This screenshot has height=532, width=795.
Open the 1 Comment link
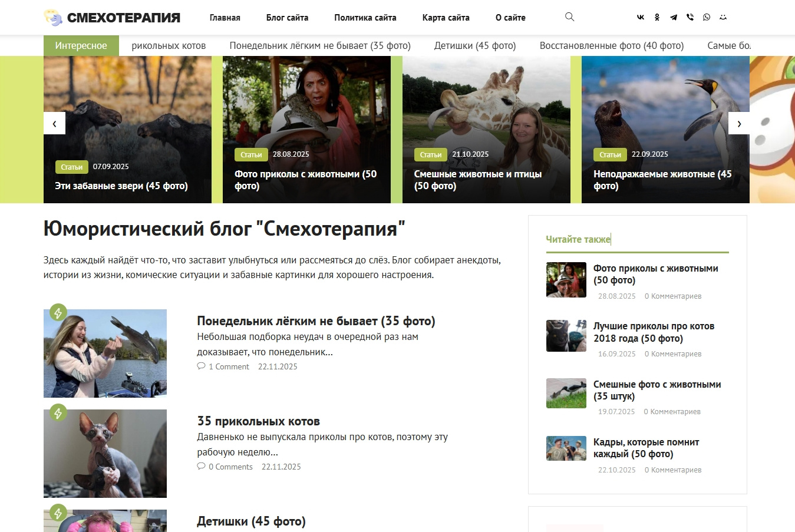coord(229,366)
